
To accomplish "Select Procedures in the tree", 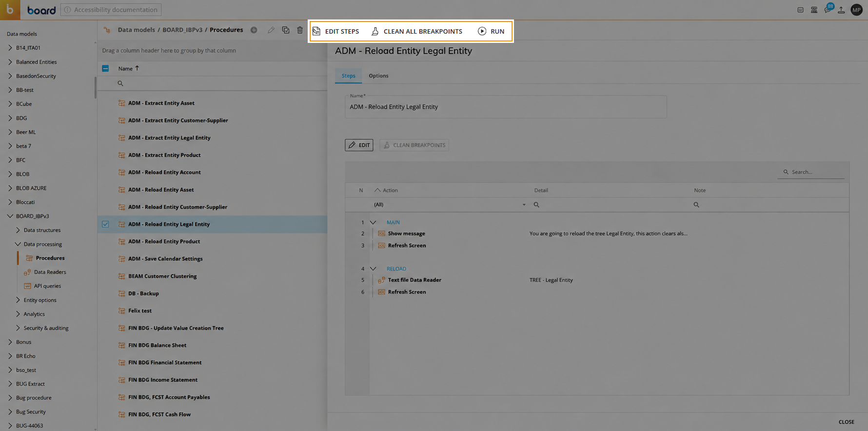I will (x=50, y=258).
